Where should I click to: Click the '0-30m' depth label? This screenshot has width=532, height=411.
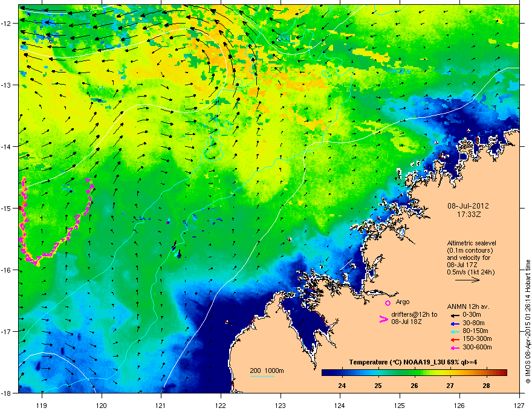[472, 315]
